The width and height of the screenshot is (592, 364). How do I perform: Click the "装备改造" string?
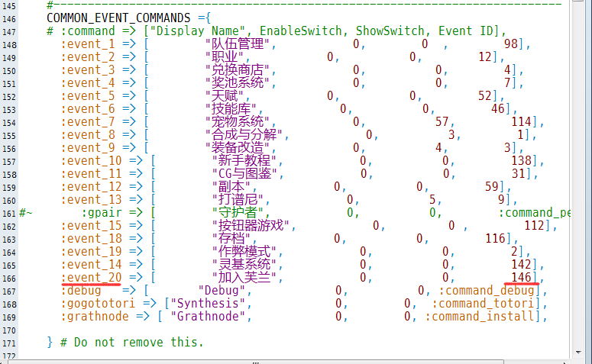click(x=238, y=148)
